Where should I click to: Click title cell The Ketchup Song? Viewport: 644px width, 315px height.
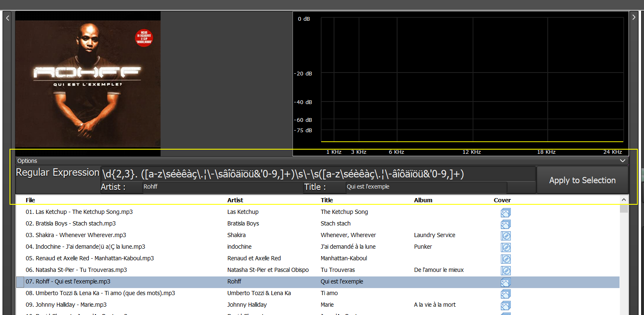(x=344, y=212)
